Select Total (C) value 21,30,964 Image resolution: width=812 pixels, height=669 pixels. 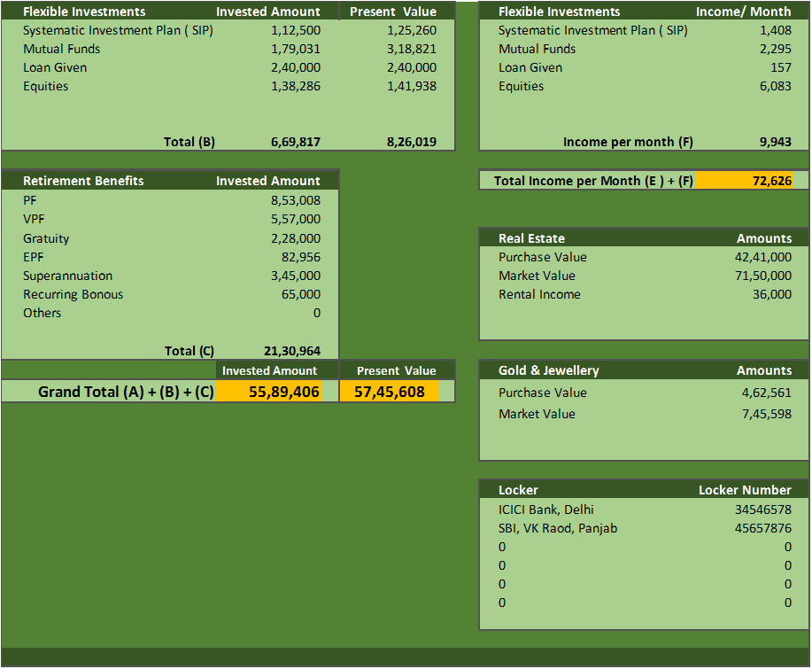pyautogui.click(x=292, y=352)
